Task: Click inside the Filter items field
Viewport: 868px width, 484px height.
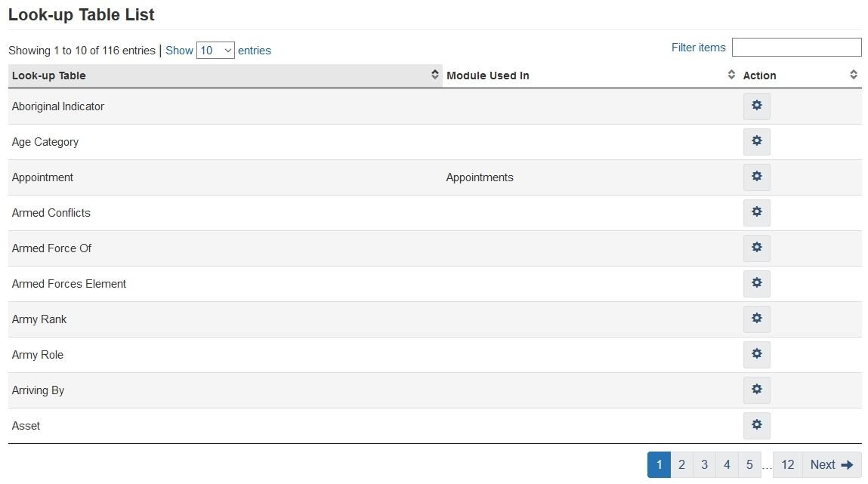Action: click(x=795, y=47)
